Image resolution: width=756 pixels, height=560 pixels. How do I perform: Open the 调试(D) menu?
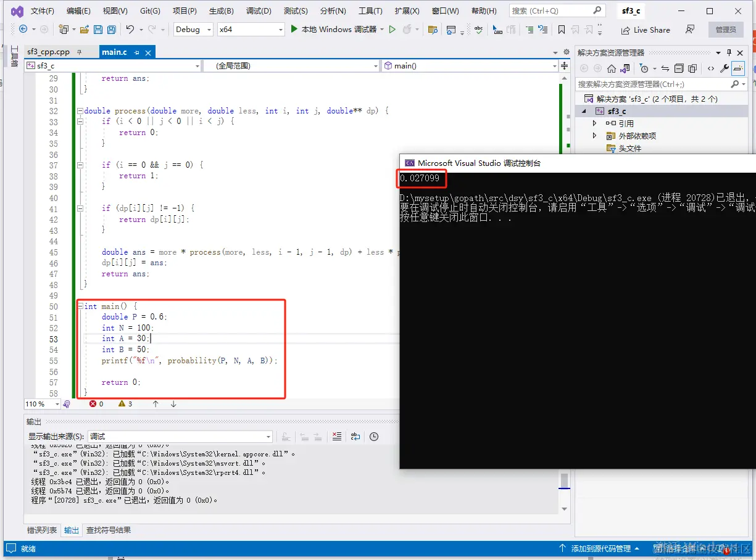coord(259,11)
